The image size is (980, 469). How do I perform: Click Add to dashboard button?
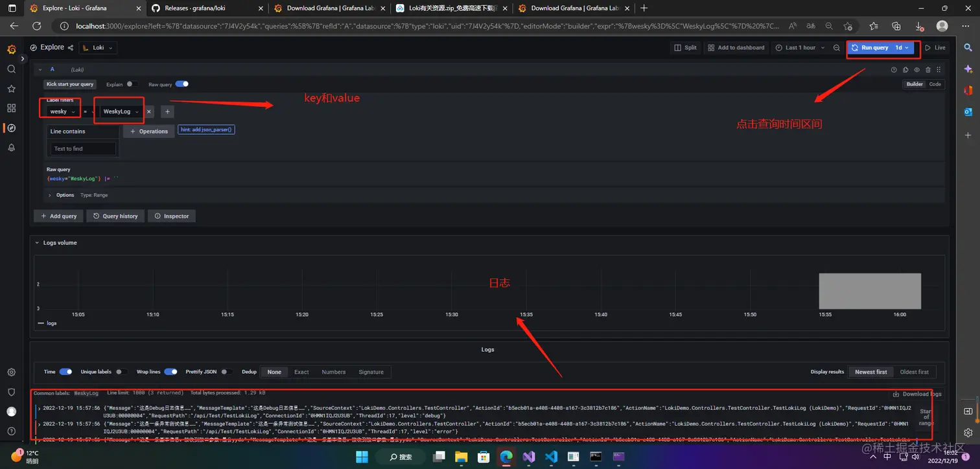[736, 47]
